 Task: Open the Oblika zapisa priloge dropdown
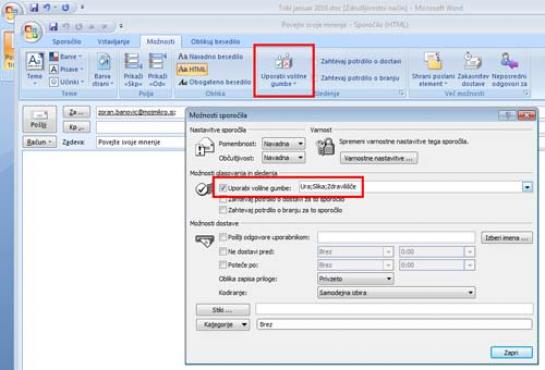[x=355, y=279]
